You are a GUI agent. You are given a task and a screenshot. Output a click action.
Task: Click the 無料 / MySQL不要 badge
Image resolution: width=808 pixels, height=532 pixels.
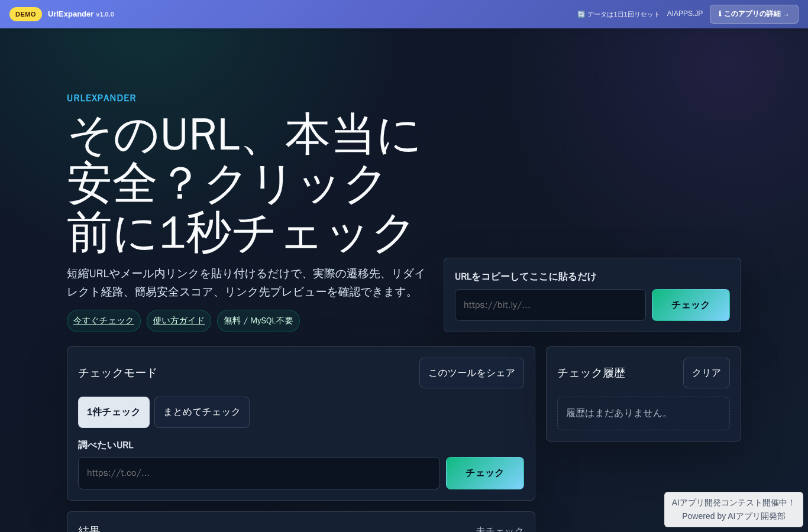click(x=258, y=321)
